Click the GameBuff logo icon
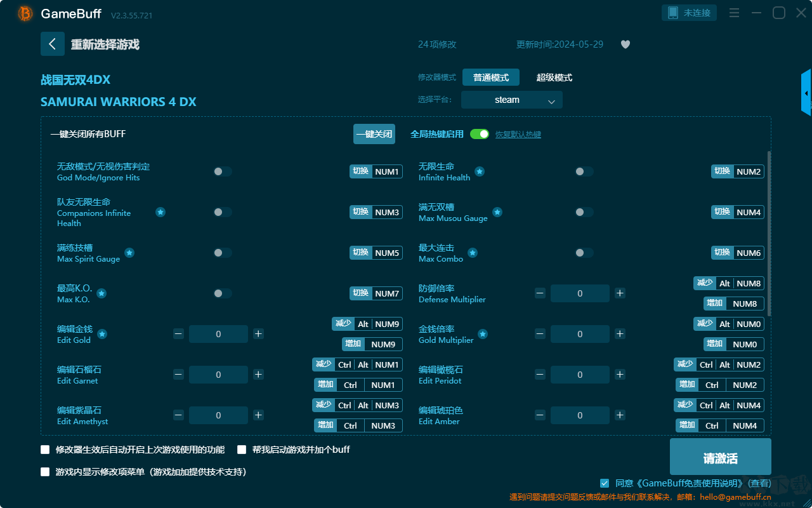 point(25,13)
